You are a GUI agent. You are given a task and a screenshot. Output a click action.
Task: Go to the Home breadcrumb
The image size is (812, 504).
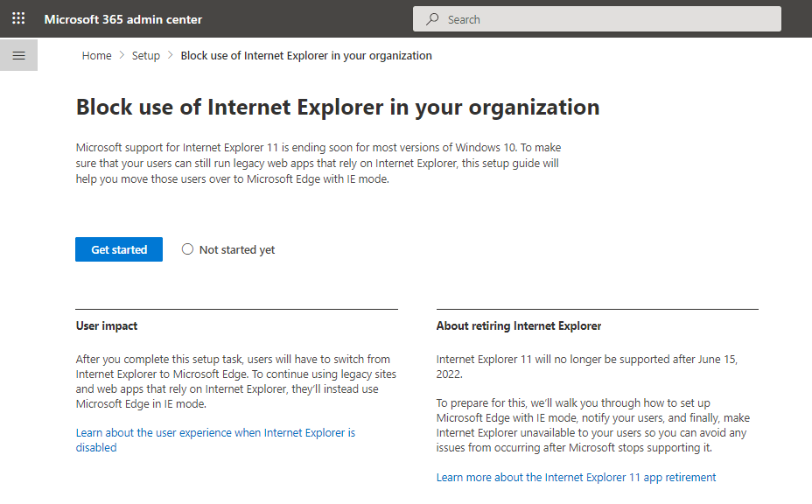[96, 55]
